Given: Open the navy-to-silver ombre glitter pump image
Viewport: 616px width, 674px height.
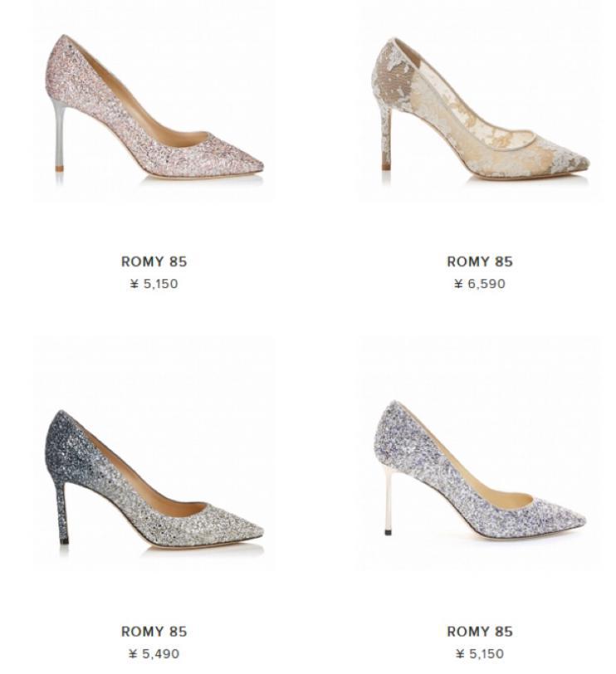Looking at the screenshot, I should click(x=154, y=478).
